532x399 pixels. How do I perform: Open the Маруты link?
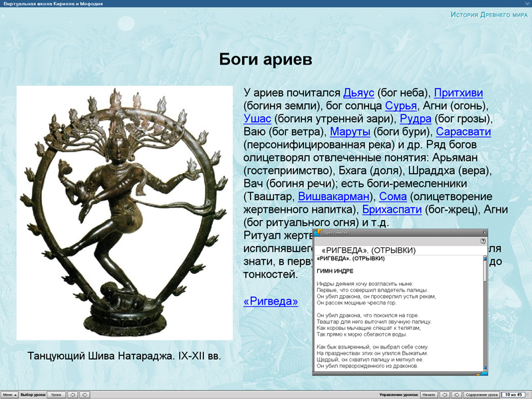point(350,132)
